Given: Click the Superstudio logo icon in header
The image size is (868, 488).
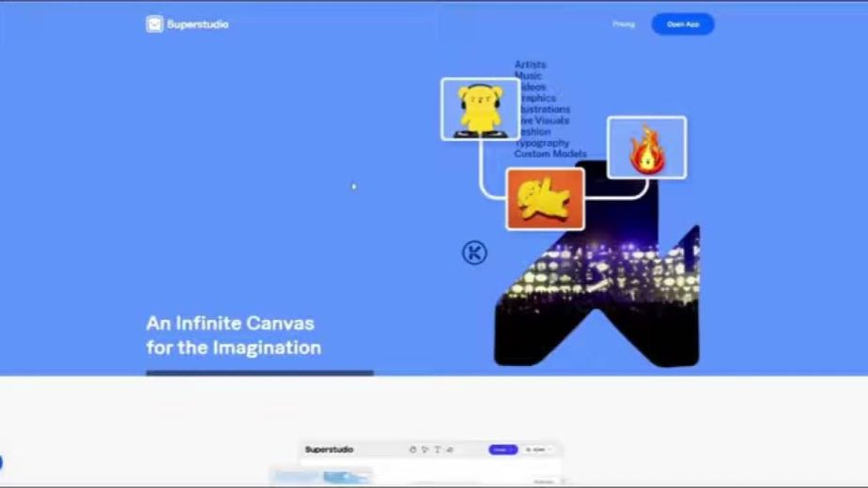Looking at the screenshot, I should click(154, 23).
